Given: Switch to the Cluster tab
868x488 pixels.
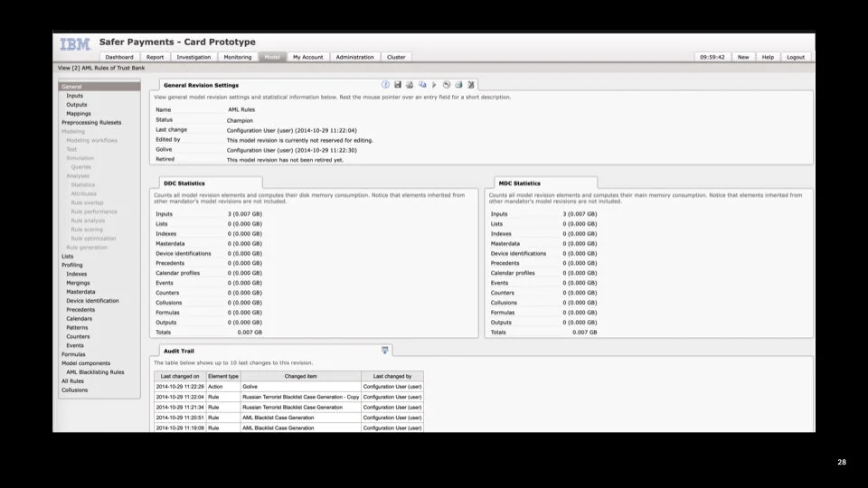Looking at the screenshot, I should pos(396,57).
